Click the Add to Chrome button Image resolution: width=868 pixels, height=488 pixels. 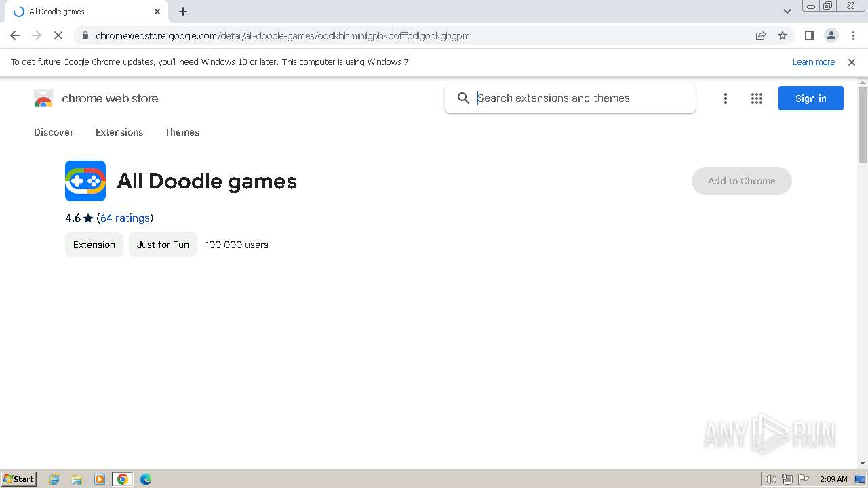pyautogui.click(x=742, y=181)
